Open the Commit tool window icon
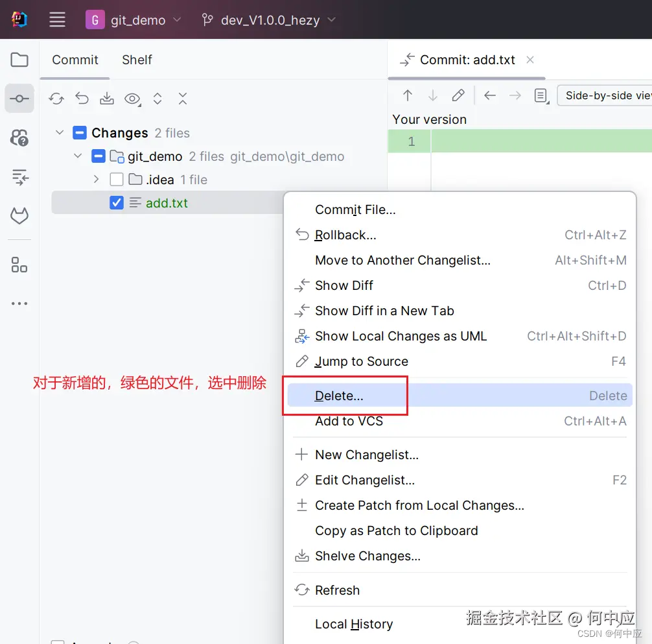This screenshot has height=644, width=652. click(19, 99)
